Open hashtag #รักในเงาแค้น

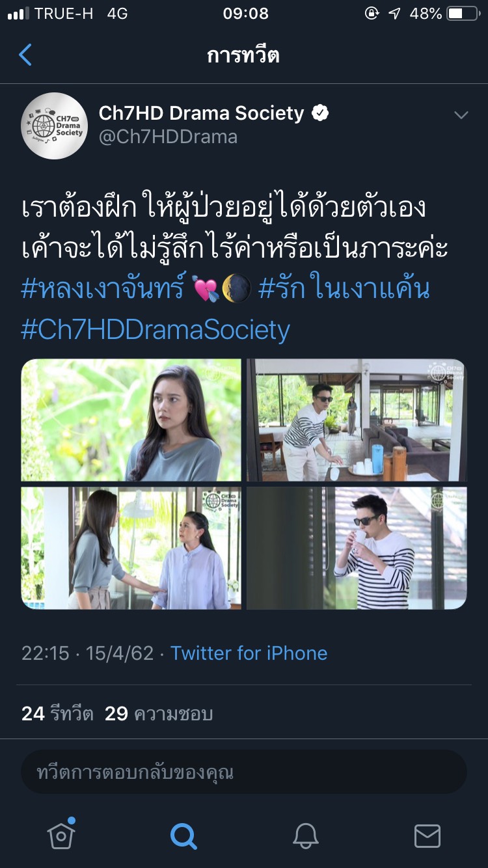pyautogui.click(x=344, y=289)
